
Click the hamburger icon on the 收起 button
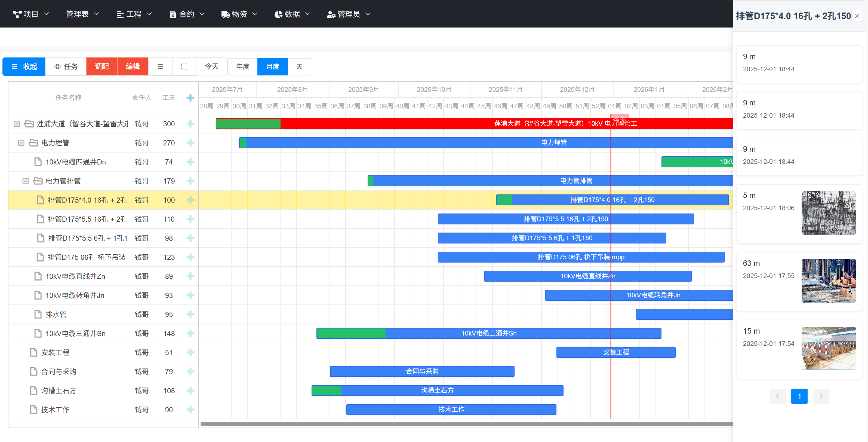(x=14, y=66)
